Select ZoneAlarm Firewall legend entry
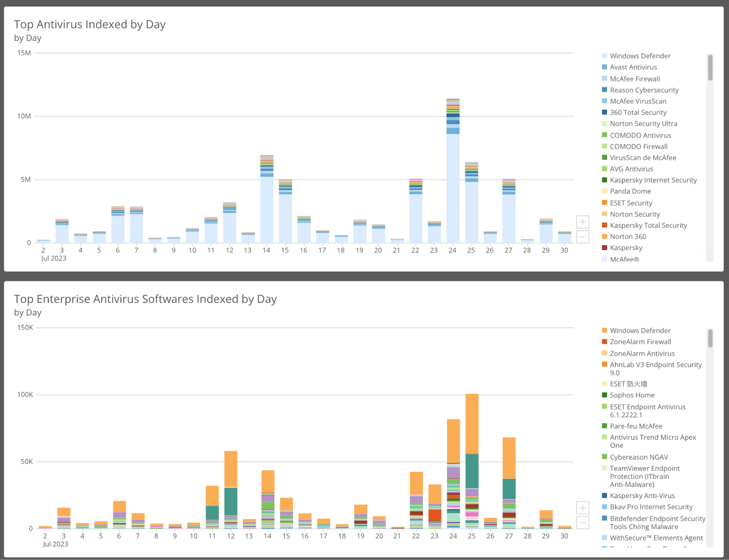 [636, 342]
